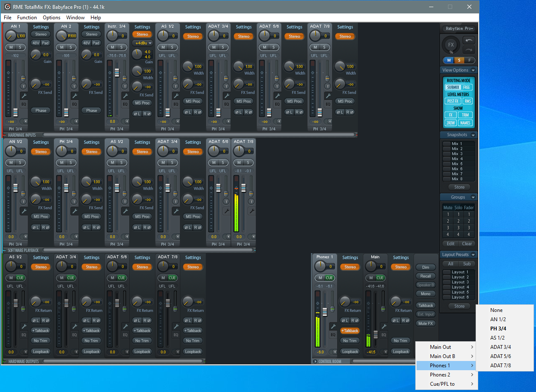Click the Main output fader handle
Screen dimensions: 536x392
point(375,335)
